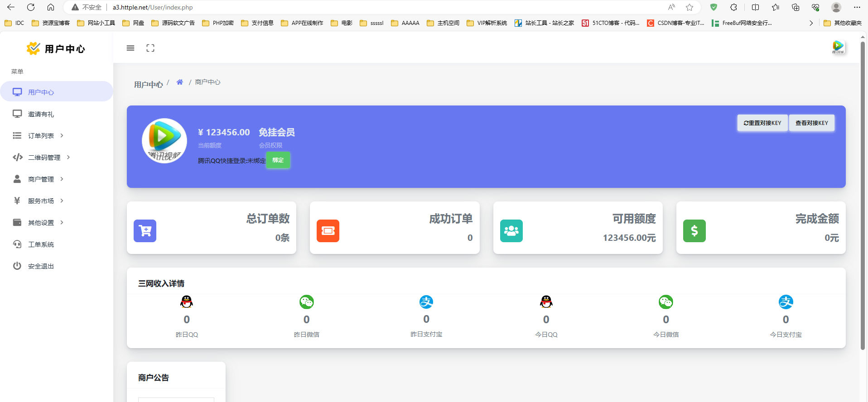Open the 网站小工具 bookmark folder

(96, 23)
